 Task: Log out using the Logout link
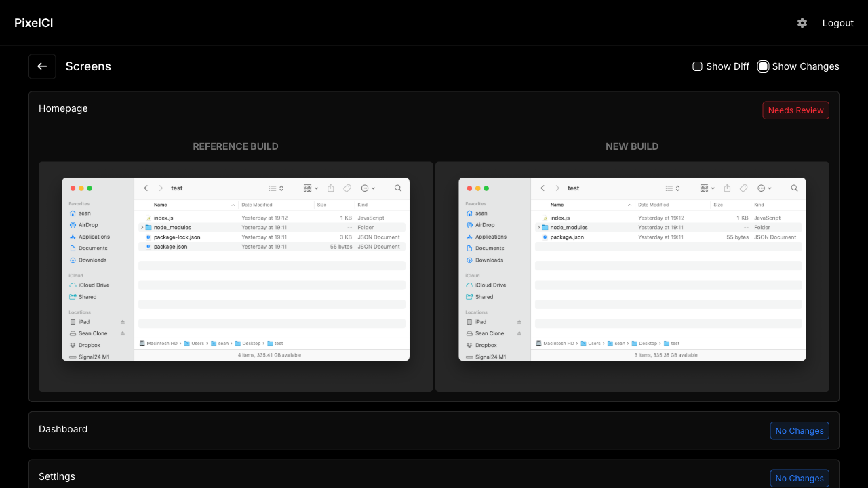pos(837,23)
